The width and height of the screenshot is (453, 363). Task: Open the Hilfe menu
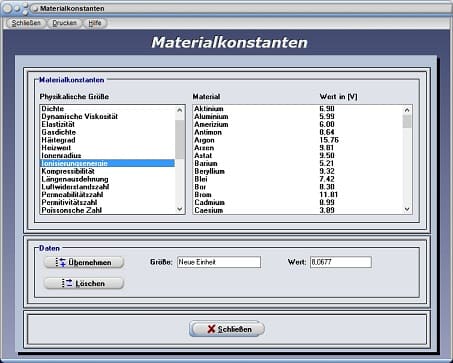pos(95,23)
